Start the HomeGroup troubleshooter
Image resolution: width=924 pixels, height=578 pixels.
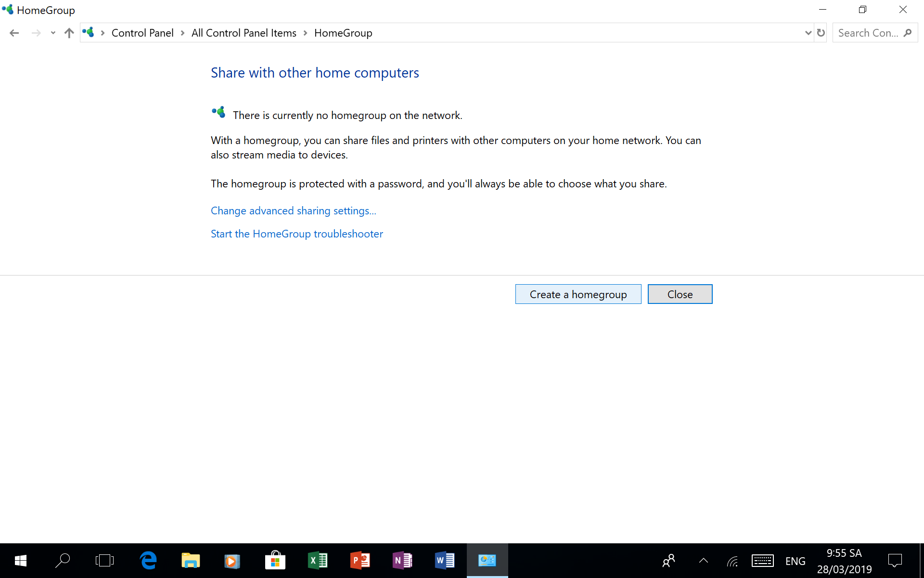coord(297,234)
